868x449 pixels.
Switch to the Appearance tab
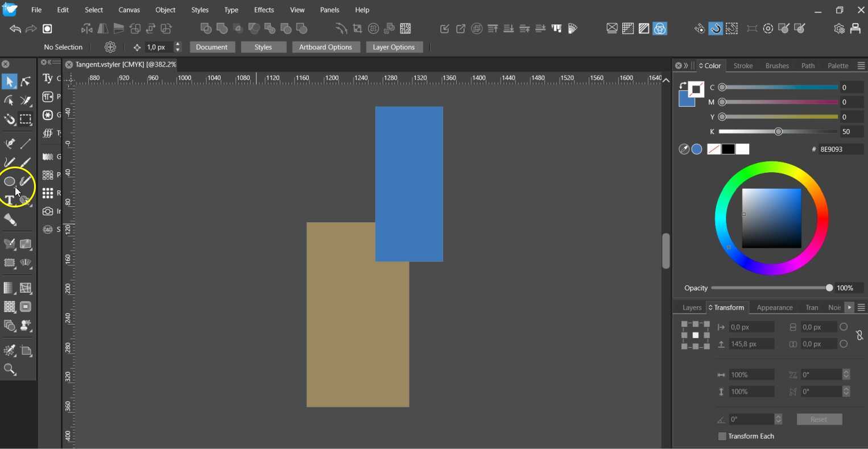tap(775, 307)
